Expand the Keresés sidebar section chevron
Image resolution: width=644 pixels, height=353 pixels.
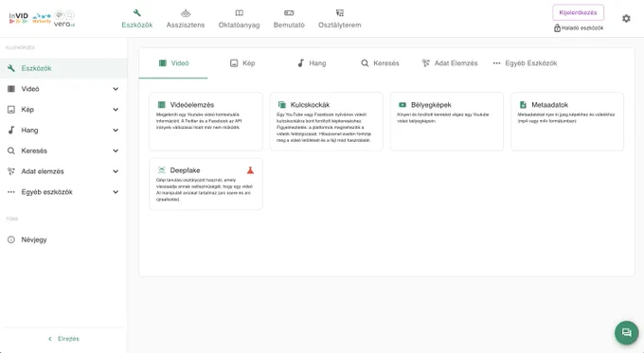[x=116, y=150]
